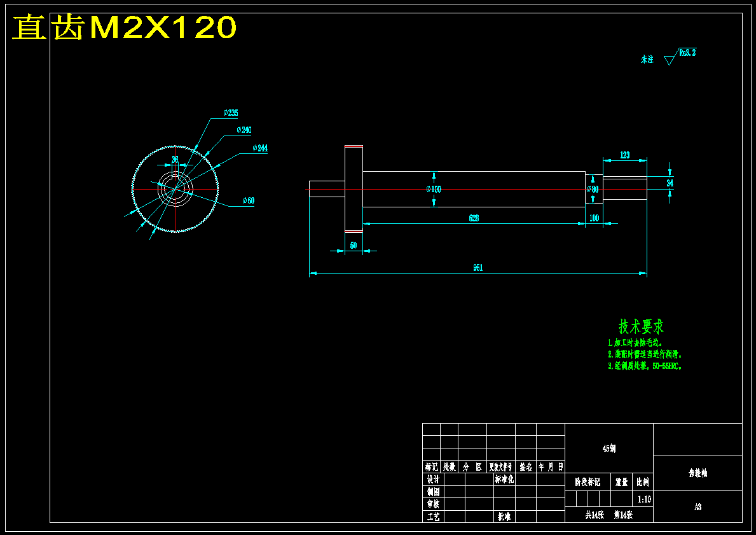Click the '工艺' row label
Viewport: 756px width, 535px height.
click(433, 517)
